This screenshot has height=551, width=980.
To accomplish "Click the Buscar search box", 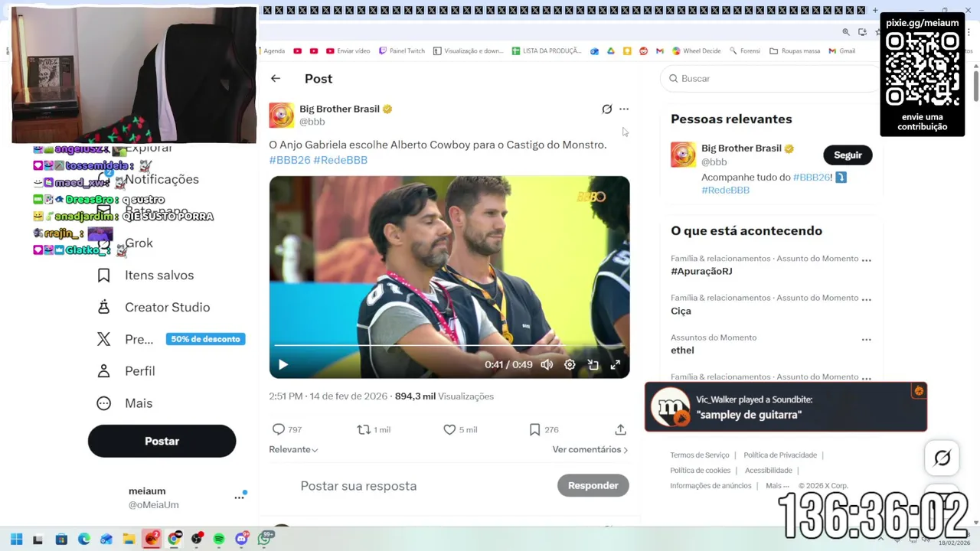I will tap(769, 78).
